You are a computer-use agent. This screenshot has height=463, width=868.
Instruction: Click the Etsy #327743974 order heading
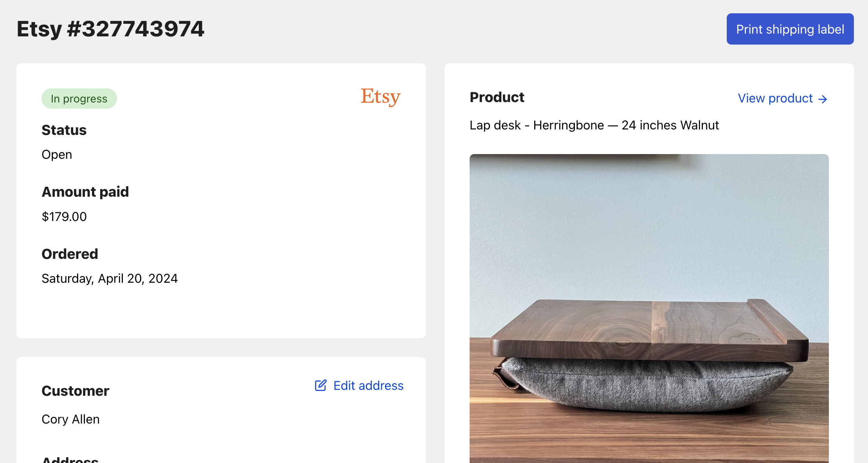pyautogui.click(x=110, y=29)
